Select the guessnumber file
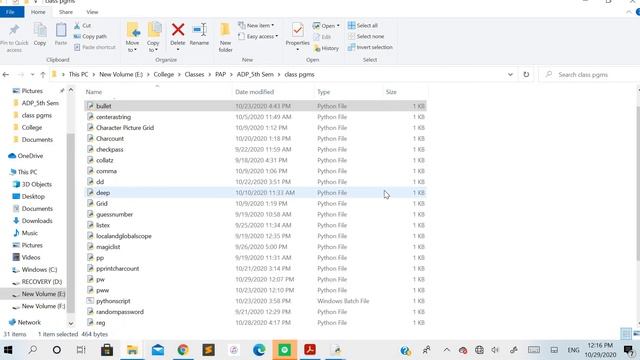Image resolution: width=640 pixels, height=360 pixels. [x=256, y=214]
